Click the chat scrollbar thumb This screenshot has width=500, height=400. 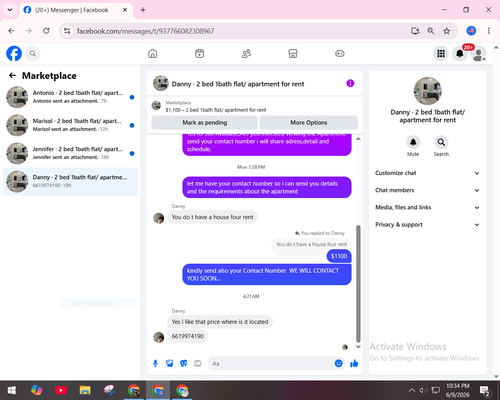click(x=358, y=283)
